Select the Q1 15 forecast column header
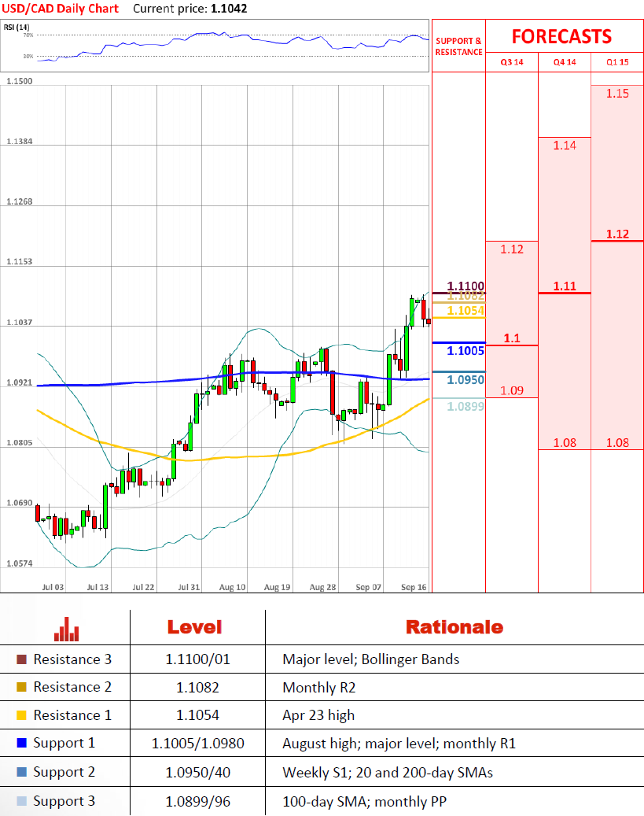 [617, 62]
